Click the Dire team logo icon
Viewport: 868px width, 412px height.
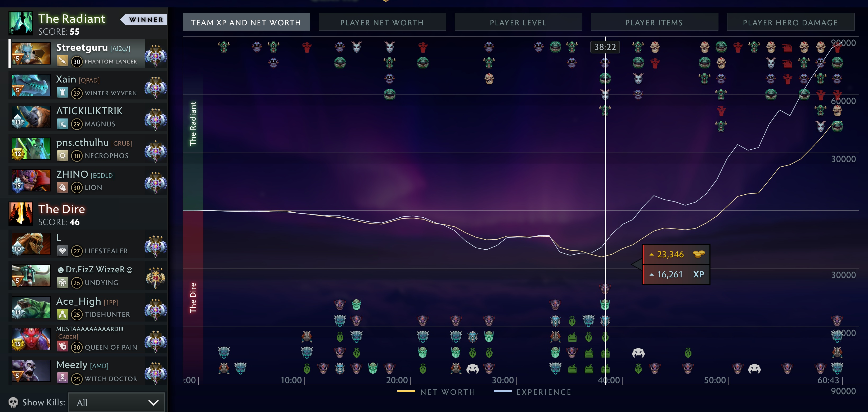21,214
